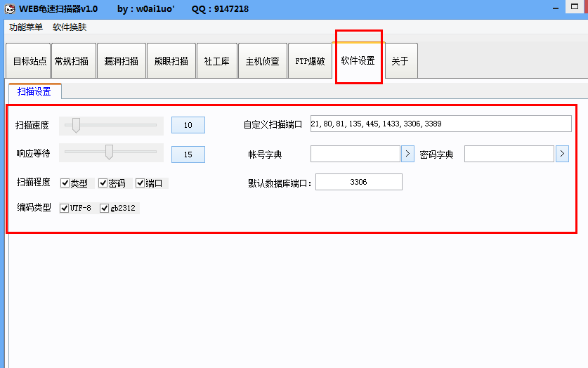Switch to the FTP爆破 tab
The height and width of the screenshot is (368, 588).
(310, 61)
